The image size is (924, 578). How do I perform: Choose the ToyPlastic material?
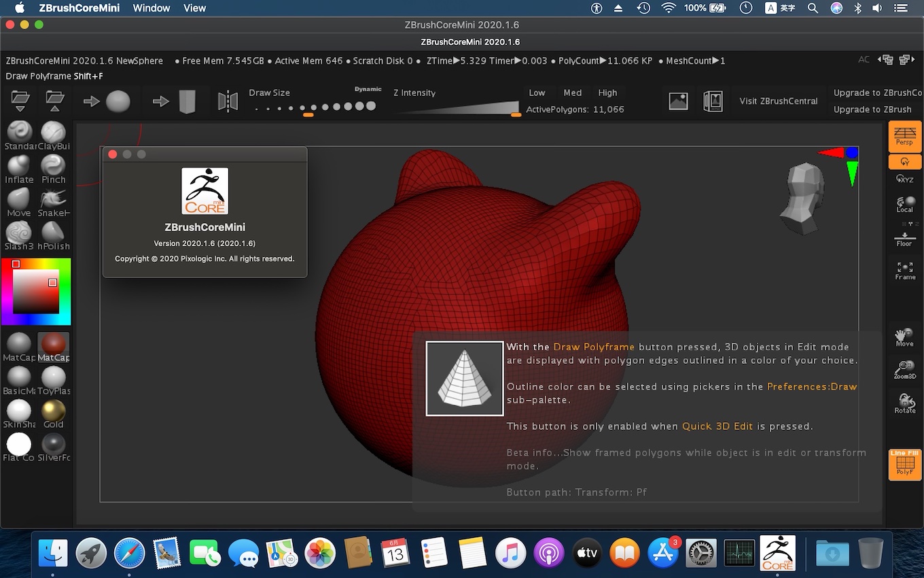click(x=54, y=381)
